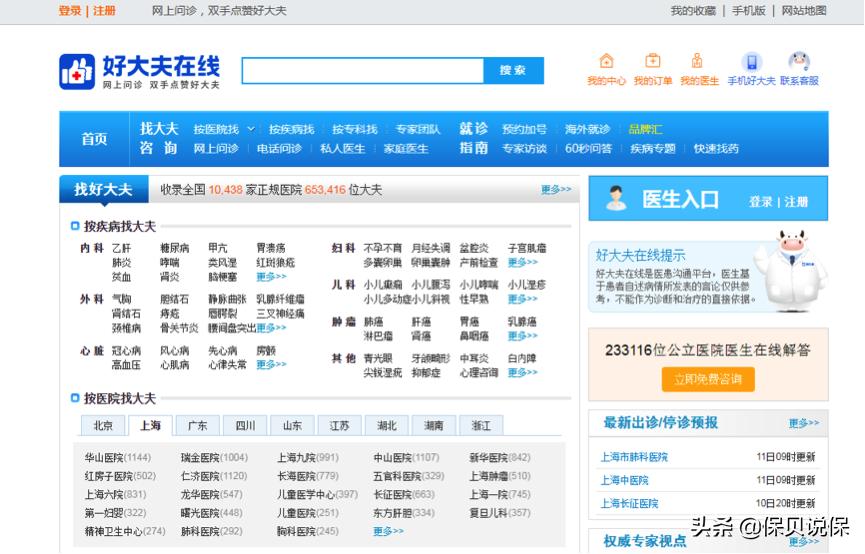Screen dimensions: 865x554
Task: Switch to the 湖南 hospital tab
Action: 434,425
